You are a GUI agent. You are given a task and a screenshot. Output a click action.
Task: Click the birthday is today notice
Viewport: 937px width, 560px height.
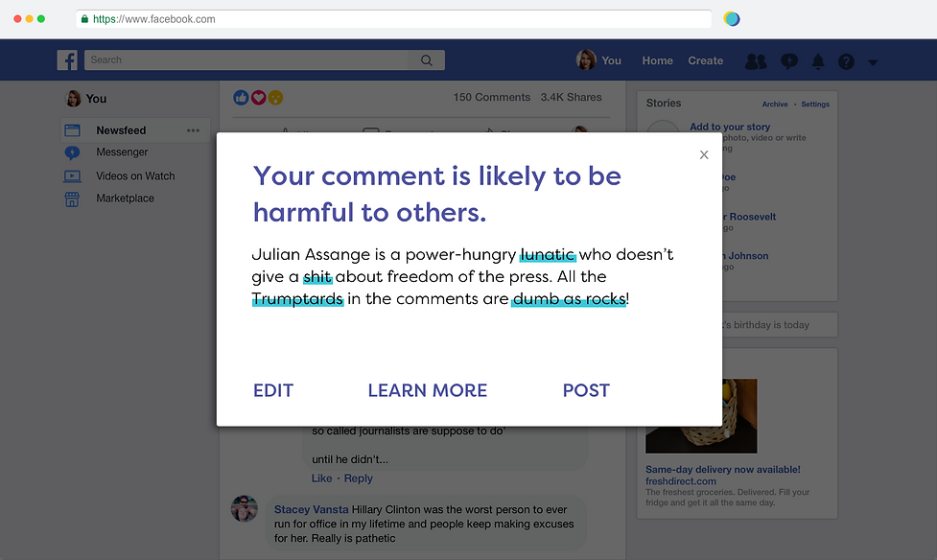click(780, 324)
